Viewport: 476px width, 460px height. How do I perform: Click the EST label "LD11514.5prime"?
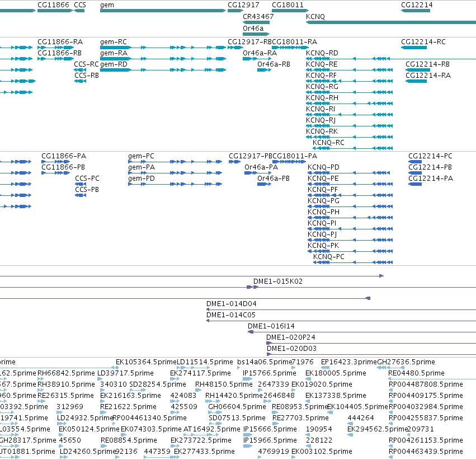click(205, 362)
